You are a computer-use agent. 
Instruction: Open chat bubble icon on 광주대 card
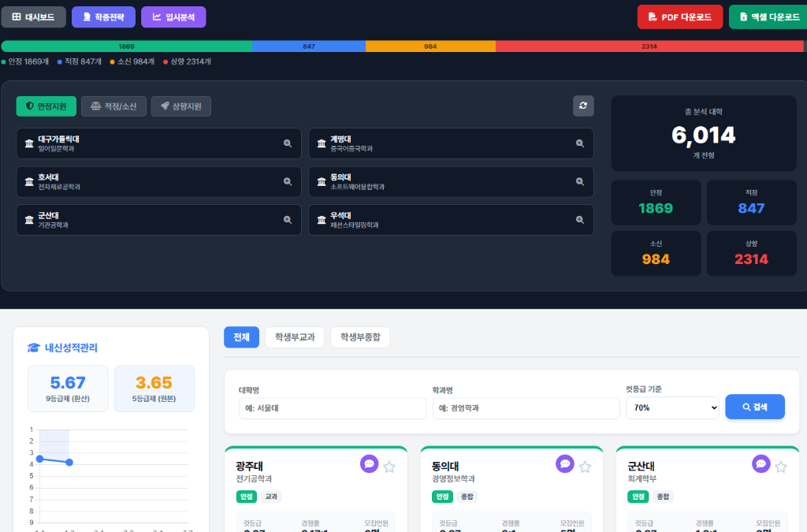[369, 463]
